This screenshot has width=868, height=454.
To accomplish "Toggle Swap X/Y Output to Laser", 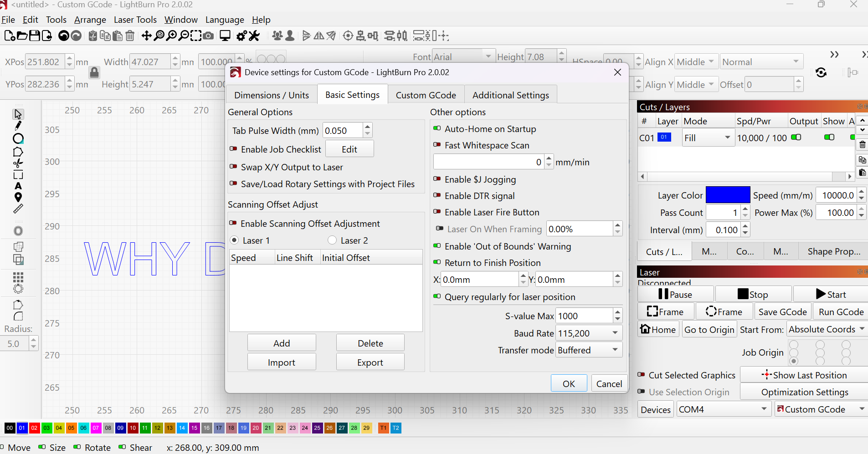I will point(233,167).
